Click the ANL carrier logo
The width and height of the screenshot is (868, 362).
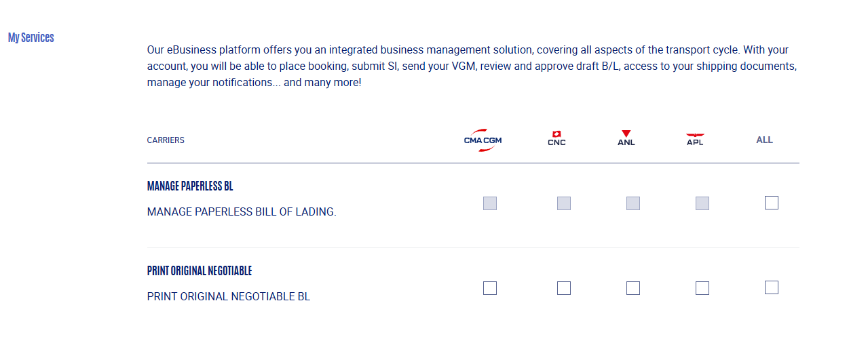(626, 138)
